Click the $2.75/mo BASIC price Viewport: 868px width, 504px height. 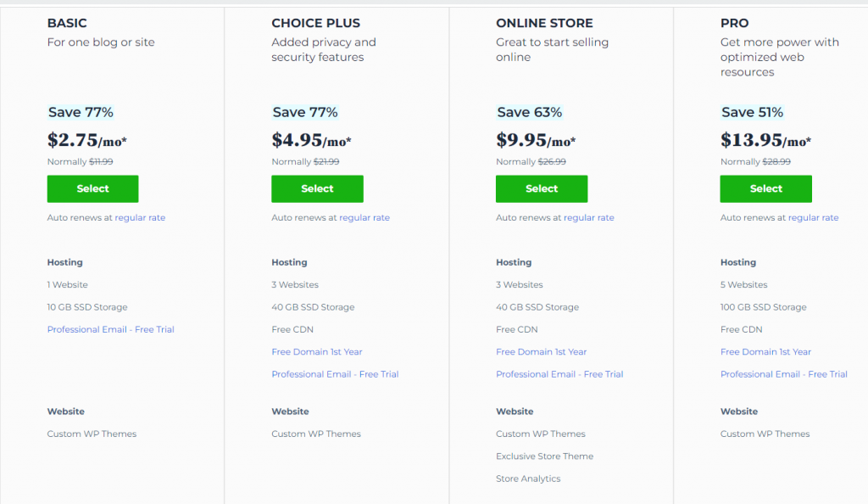coord(87,140)
